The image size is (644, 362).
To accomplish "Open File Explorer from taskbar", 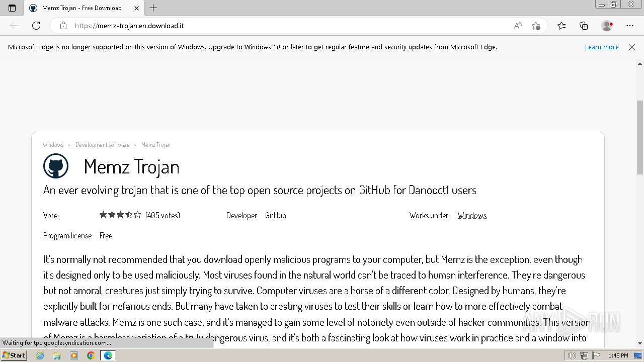I will click(57, 355).
